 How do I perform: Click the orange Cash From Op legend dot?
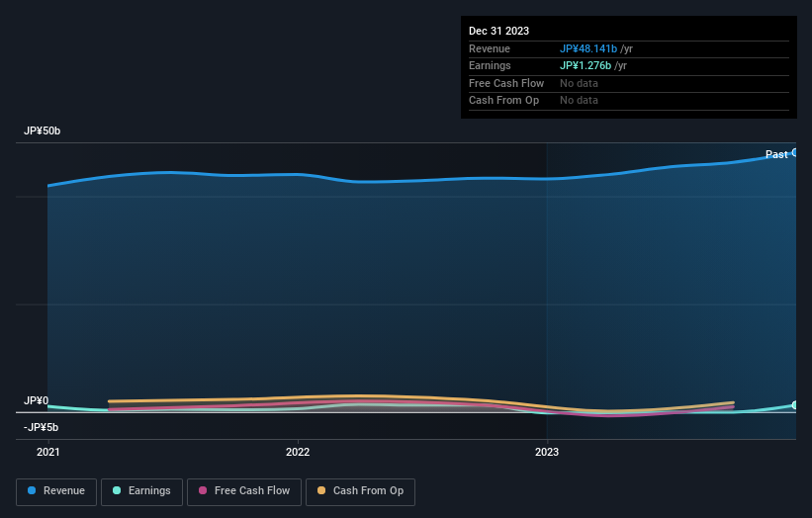[321, 490]
